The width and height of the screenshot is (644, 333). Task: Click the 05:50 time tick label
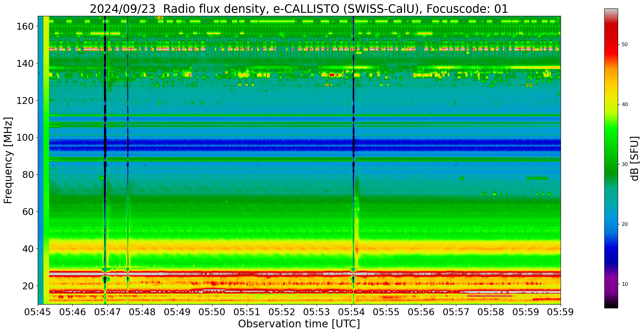tap(212, 312)
